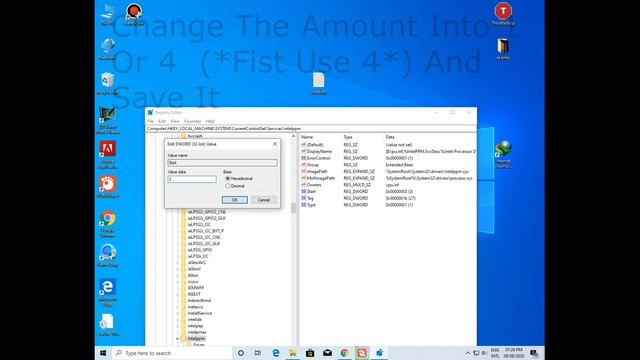Select the Tag DWORD value icon
640x360 pixels.
click(304, 198)
